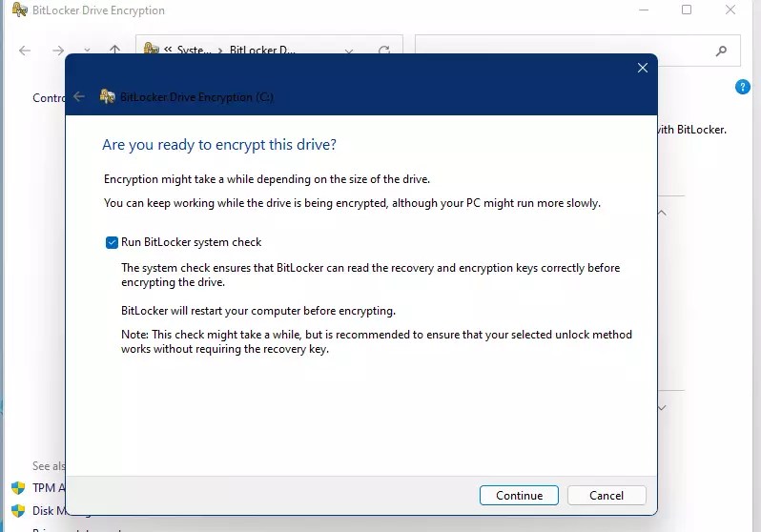Collapse the drive section chevron up

(662, 214)
